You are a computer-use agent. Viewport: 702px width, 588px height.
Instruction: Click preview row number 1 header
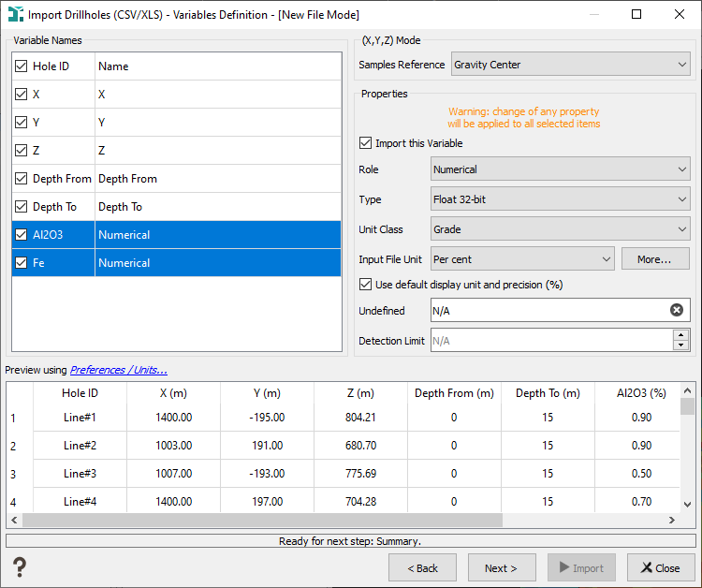click(21, 418)
